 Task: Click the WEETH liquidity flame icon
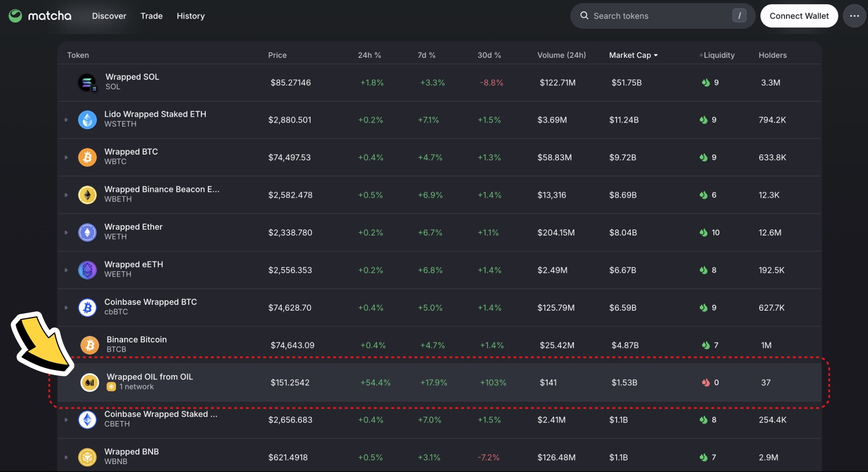(703, 270)
